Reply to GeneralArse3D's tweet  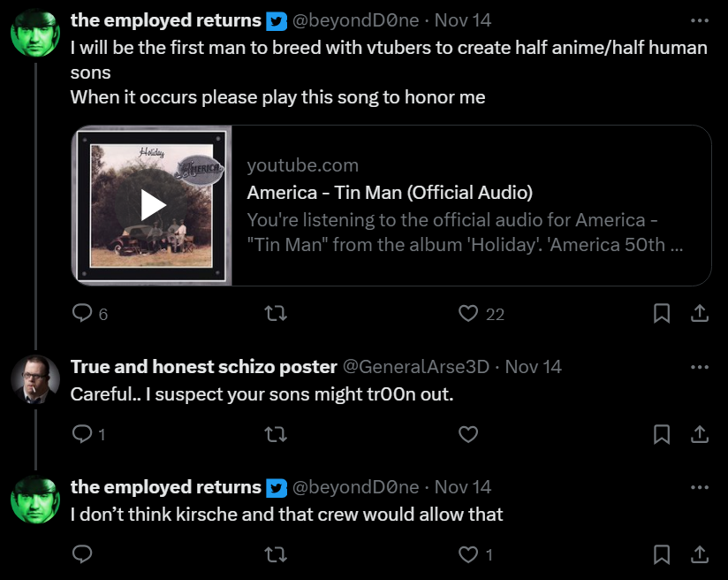click(x=82, y=433)
